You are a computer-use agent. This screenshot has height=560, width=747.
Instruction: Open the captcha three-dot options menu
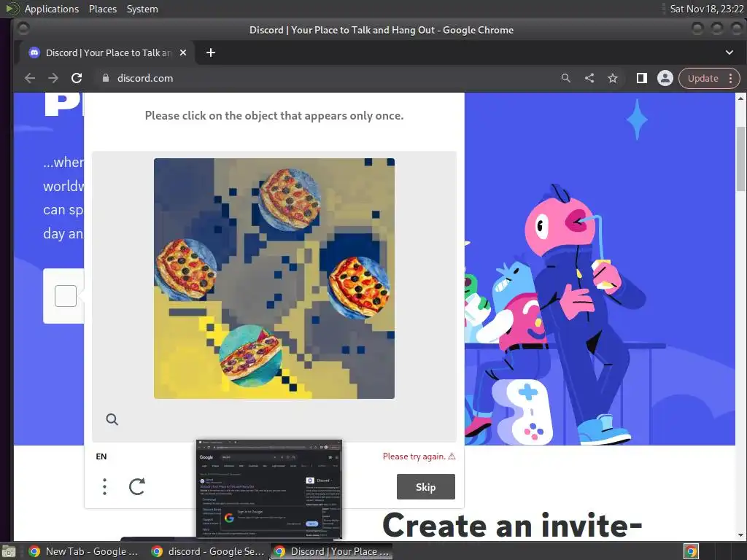[105, 486]
